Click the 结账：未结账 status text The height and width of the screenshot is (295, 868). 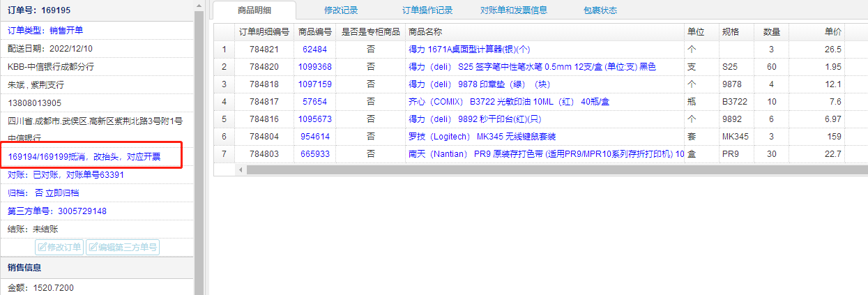click(x=33, y=229)
